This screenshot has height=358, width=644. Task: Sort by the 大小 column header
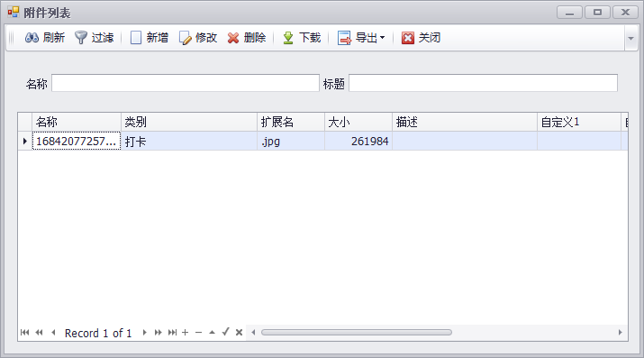click(x=358, y=122)
